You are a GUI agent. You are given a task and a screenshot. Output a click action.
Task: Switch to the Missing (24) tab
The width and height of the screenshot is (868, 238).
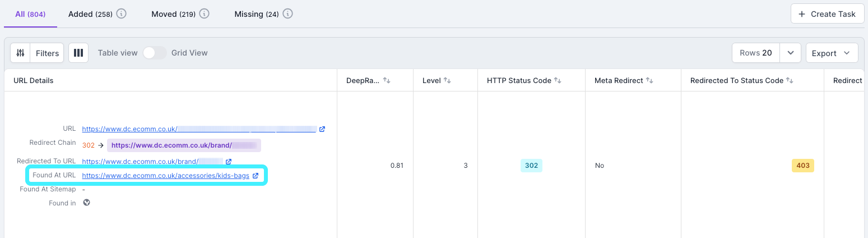coord(256,14)
